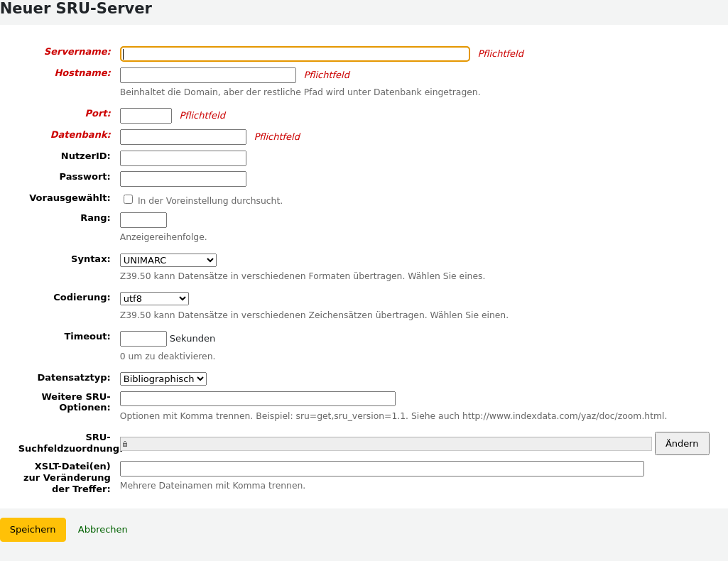Click the Hostname input field
Screen dimensions: 728x561
[x=207, y=75]
